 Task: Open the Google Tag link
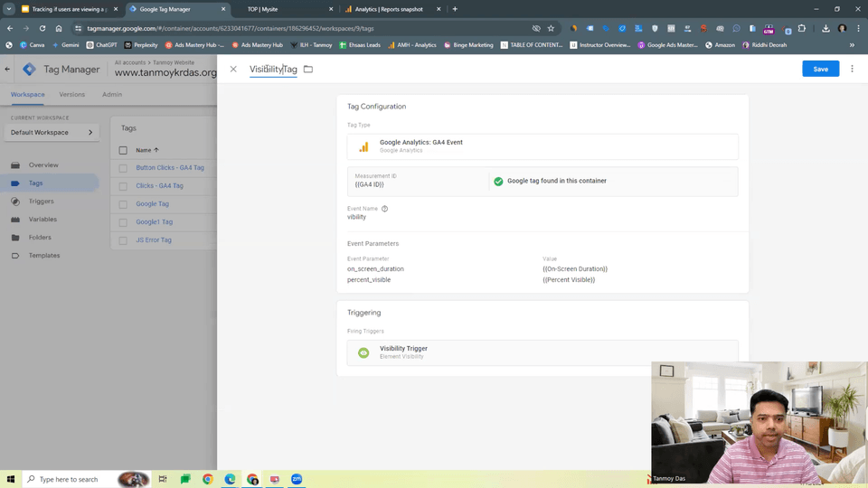[x=152, y=203]
